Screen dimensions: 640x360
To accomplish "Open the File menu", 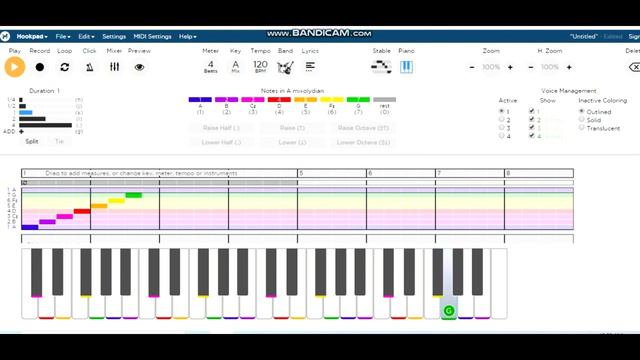I will click(63, 36).
